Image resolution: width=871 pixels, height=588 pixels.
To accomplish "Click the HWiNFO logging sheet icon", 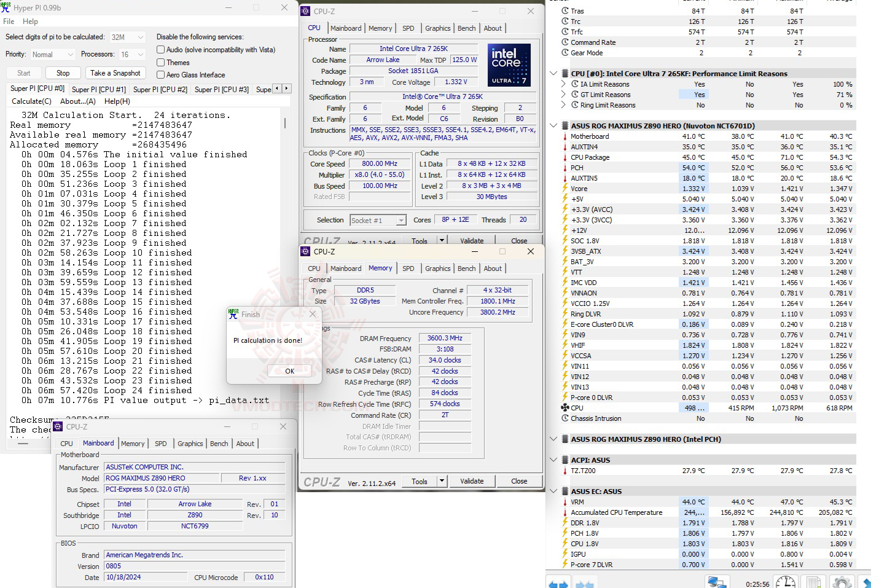I will [814, 582].
